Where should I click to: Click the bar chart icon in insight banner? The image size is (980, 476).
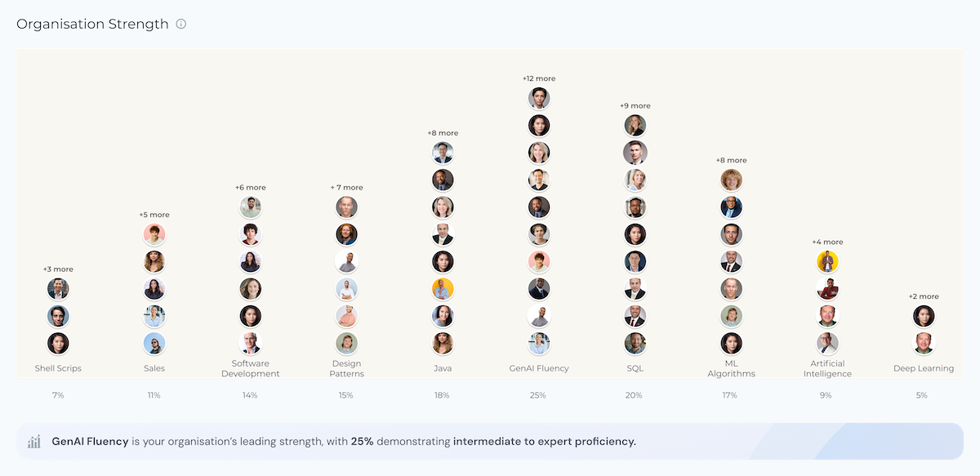[34, 442]
